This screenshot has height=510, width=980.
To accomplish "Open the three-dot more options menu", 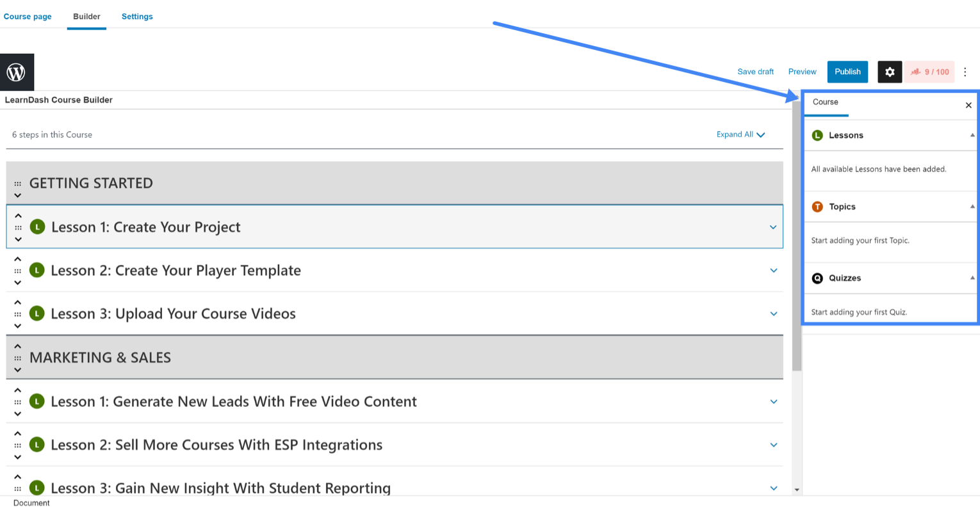I will click(x=965, y=72).
